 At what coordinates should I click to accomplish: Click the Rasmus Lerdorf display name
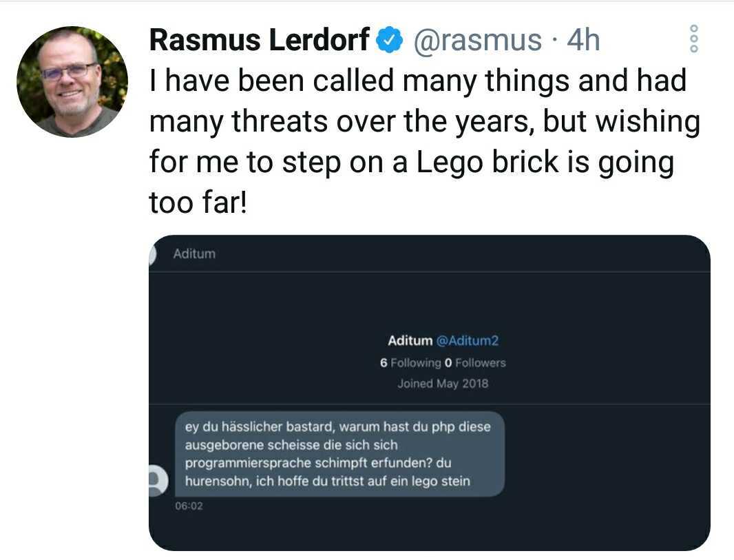tap(260, 41)
